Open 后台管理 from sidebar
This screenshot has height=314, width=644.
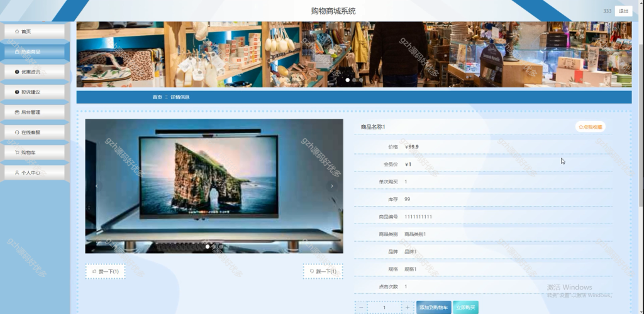coord(35,112)
